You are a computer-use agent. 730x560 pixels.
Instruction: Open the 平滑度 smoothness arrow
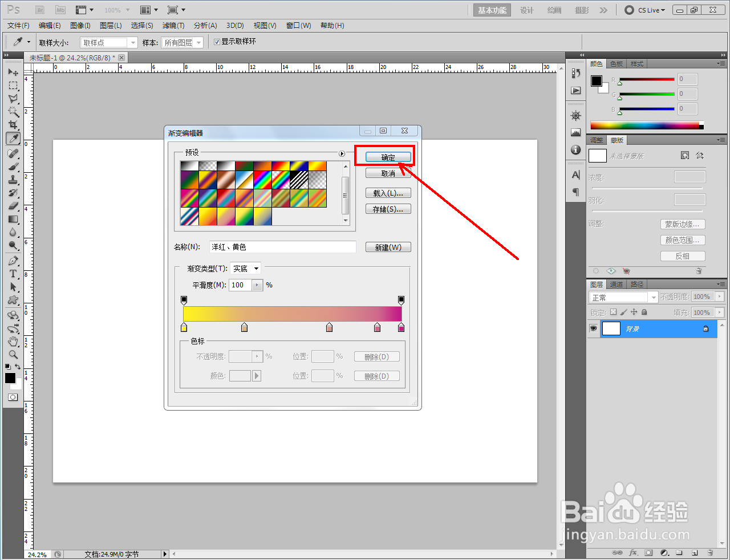(x=257, y=285)
